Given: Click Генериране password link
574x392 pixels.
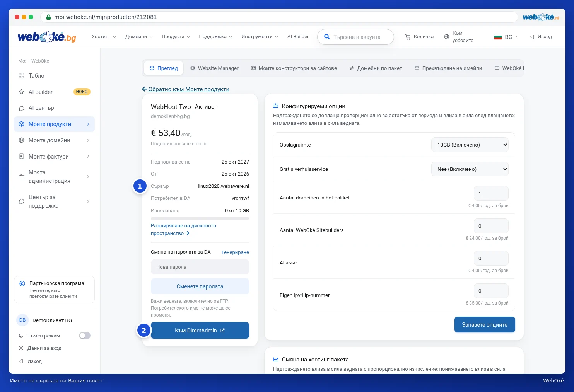Looking at the screenshot, I should [235, 252].
